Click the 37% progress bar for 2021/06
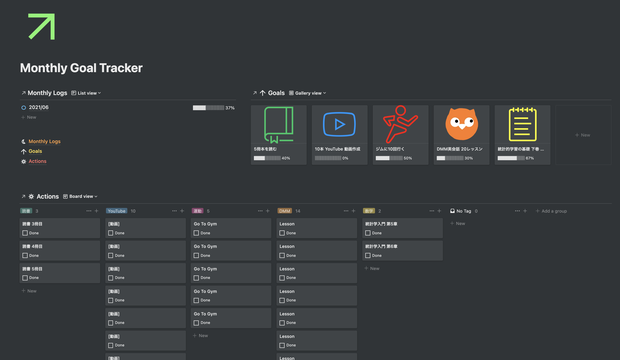The image size is (620, 360). 208,108
